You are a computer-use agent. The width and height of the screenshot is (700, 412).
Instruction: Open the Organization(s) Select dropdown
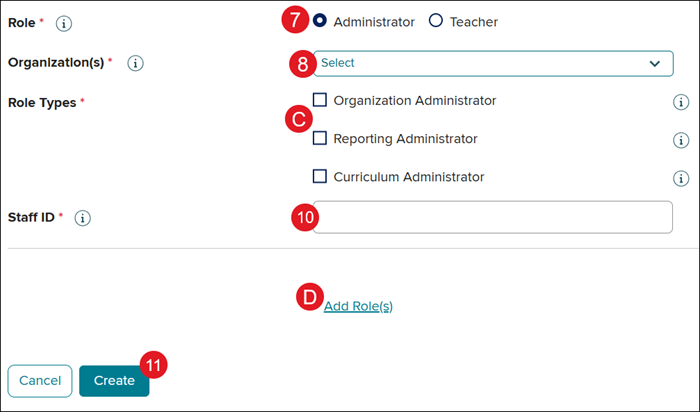(x=492, y=63)
